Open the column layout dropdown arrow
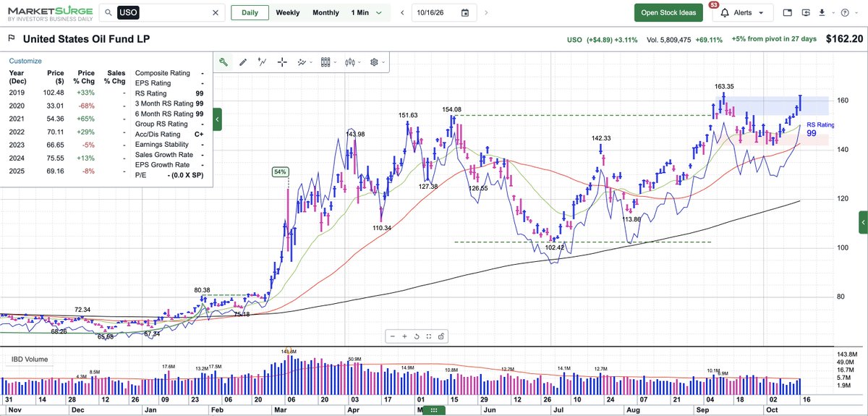This screenshot has width=868, height=416. point(335,63)
